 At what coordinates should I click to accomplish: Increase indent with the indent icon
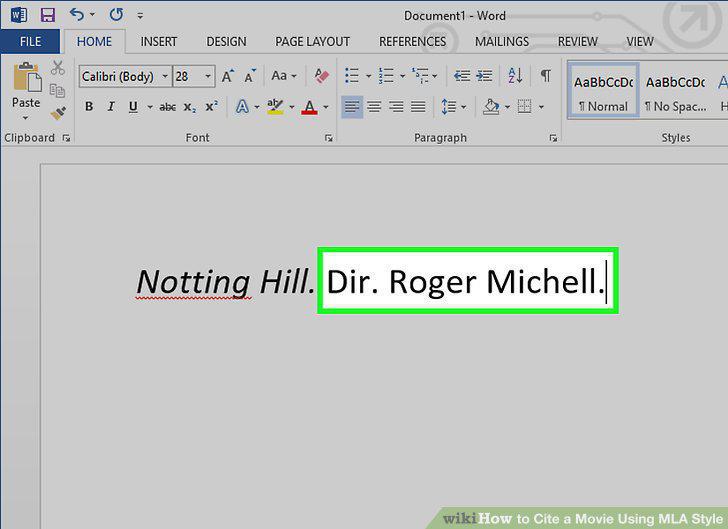point(485,75)
